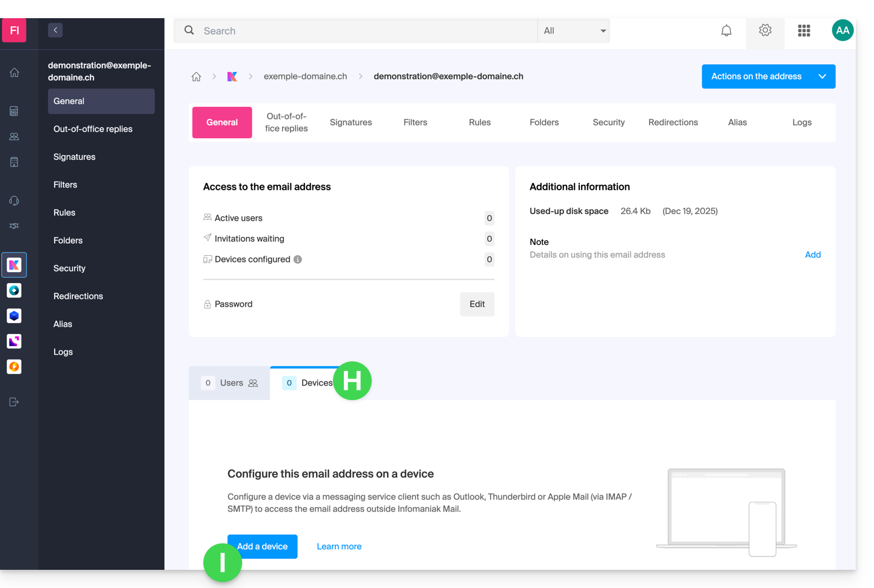This screenshot has height=588, width=874.
Task: Click the AA user avatar
Action: tap(842, 30)
